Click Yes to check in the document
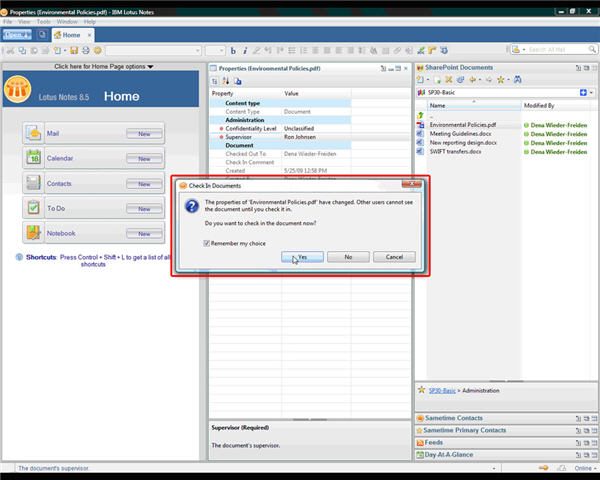600x480 pixels. [302, 257]
